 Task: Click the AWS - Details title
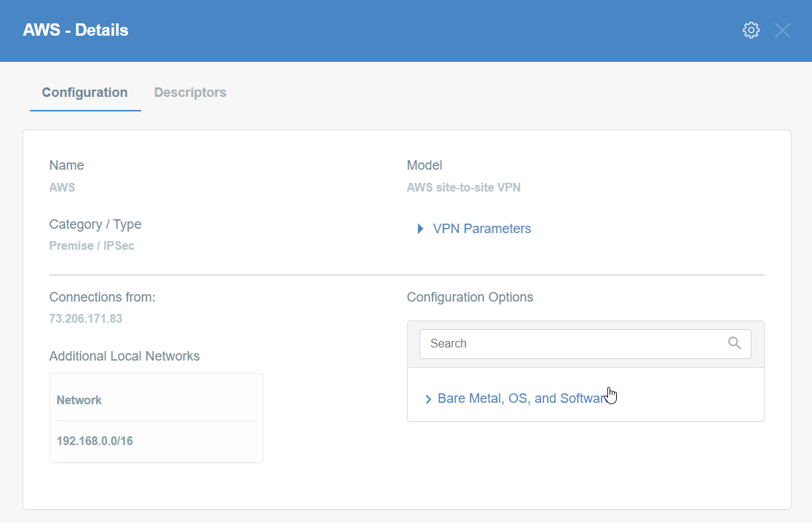[x=76, y=30]
